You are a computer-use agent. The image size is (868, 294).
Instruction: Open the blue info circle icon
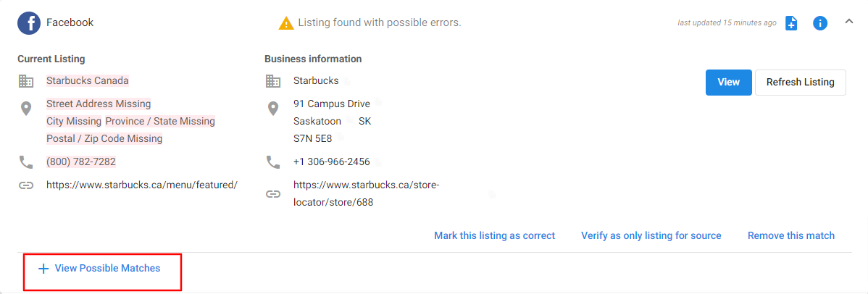[x=820, y=23]
